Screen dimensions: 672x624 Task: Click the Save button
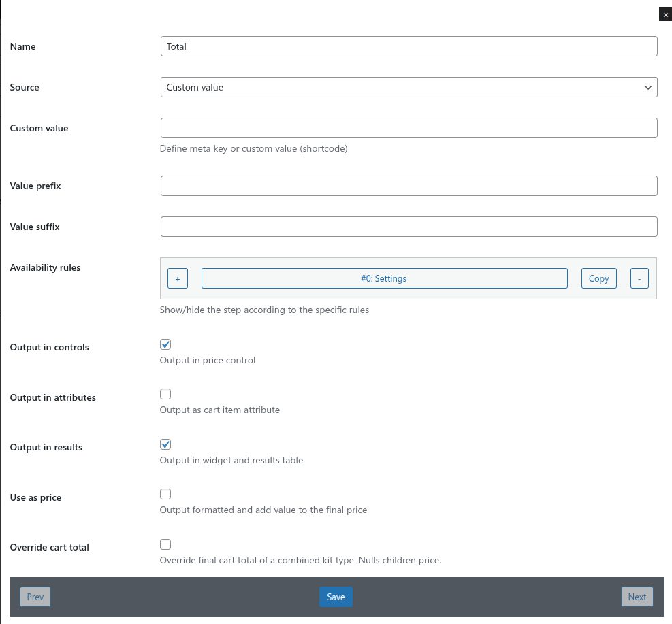coord(336,597)
